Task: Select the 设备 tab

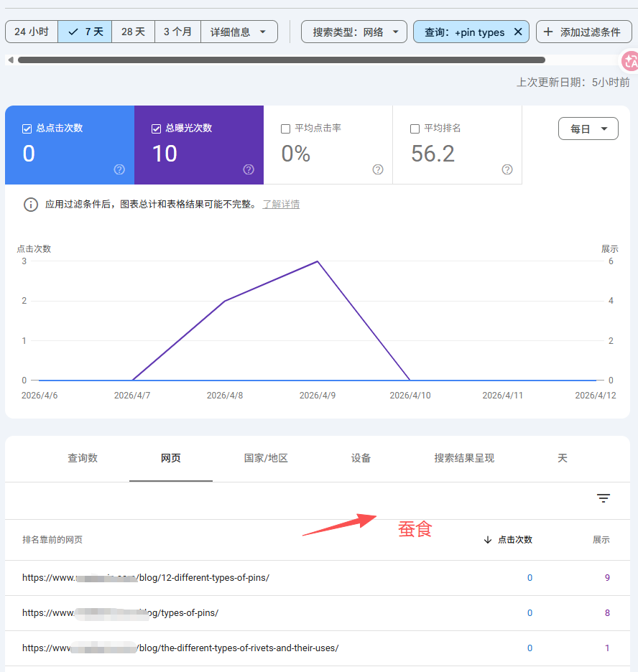Action: coord(361,457)
